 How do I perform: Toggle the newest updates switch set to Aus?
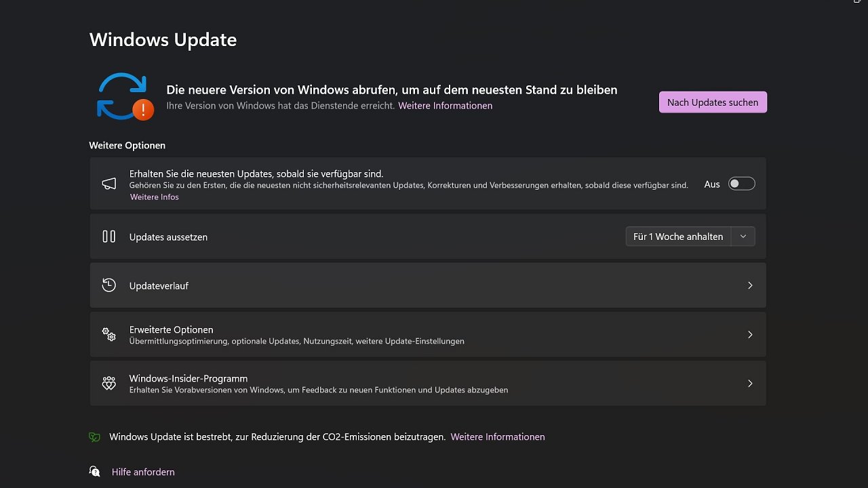[x=741, y=184]
